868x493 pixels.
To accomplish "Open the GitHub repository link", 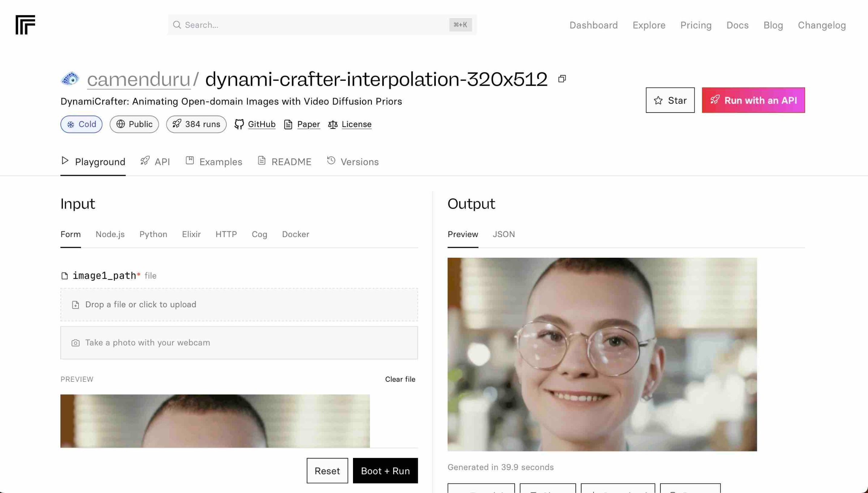I will 261,124.
